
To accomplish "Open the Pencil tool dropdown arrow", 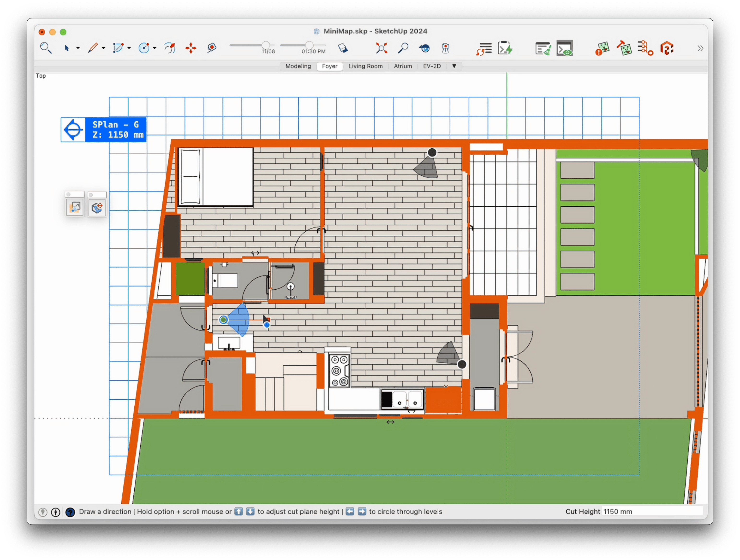I will (103, 48).
